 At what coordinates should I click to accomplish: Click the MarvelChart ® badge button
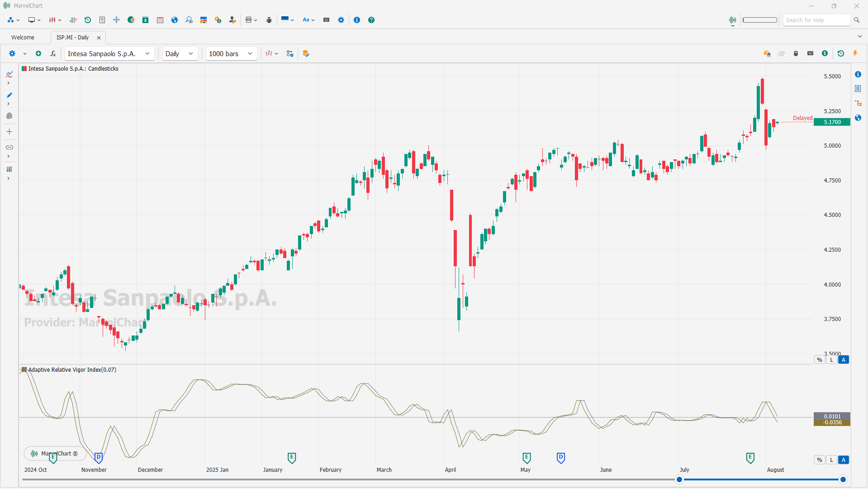55,454
